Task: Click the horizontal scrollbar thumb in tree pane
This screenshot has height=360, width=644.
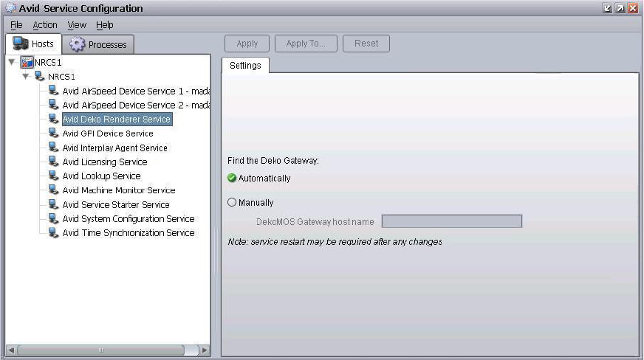Action: pos(100,350)
